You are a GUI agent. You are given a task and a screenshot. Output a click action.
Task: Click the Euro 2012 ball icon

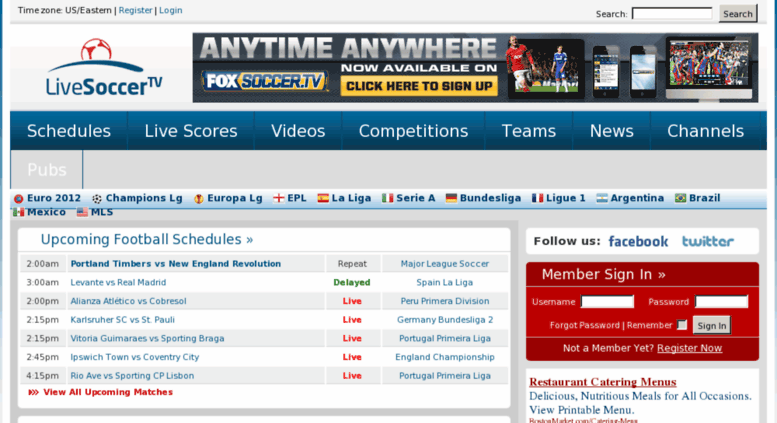point(19,199)
